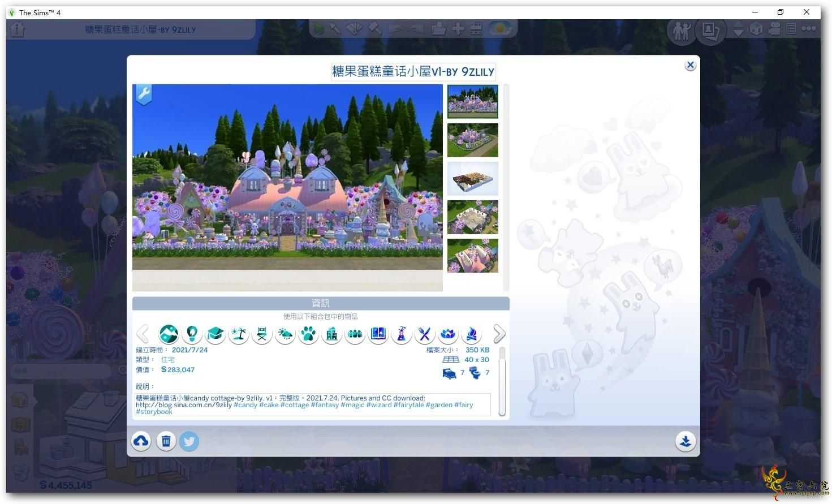Click the sun and cloud Seasons icon
Viewport: 832px width, 504px height.
[x=285, y=334]
